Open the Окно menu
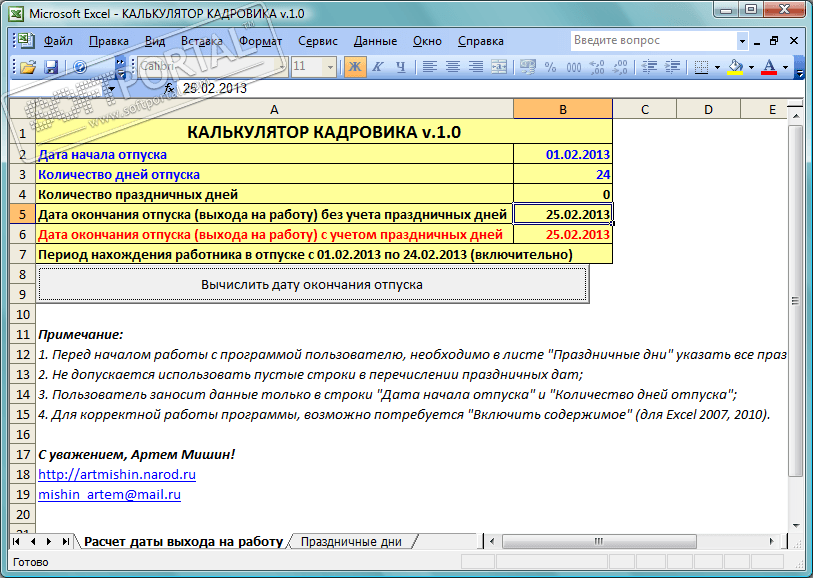 click(427, 41)
